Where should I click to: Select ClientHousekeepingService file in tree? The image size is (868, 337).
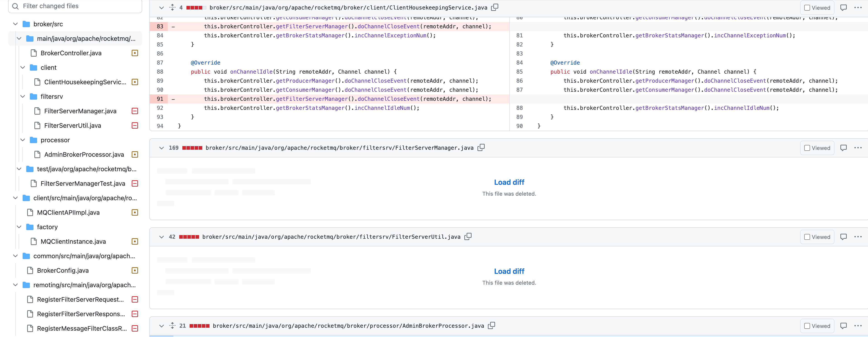(85, 82)
